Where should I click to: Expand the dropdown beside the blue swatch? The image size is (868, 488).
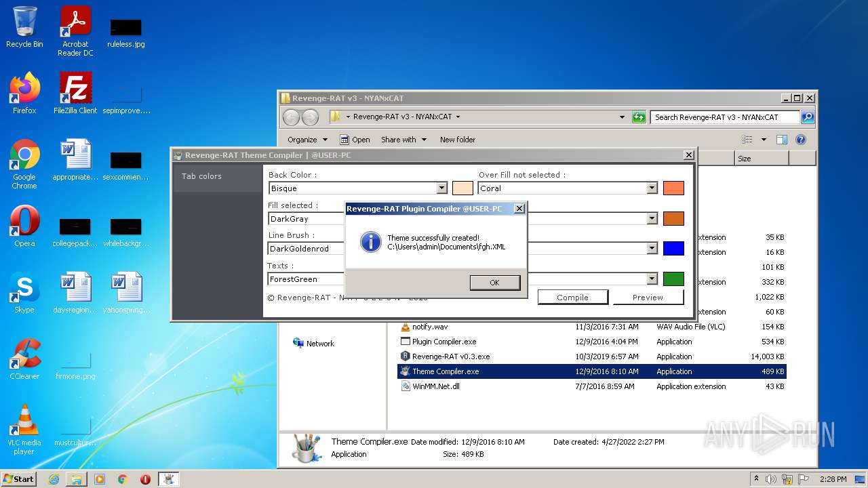(652, 249)
